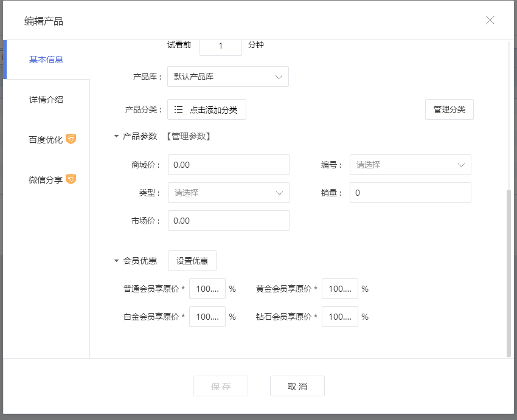The height and width of the screenshot is (420, 517).
Task: Switch to the 详情介绍 tab
Action: (46, 100)
